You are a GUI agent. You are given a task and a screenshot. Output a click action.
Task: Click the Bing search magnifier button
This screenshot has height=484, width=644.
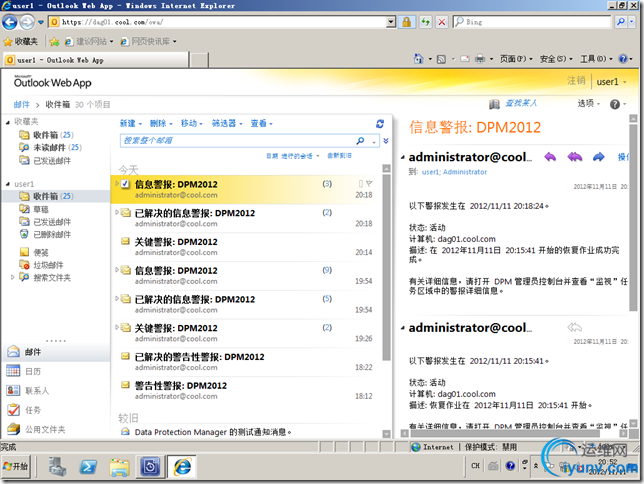(x=621, y=22)
